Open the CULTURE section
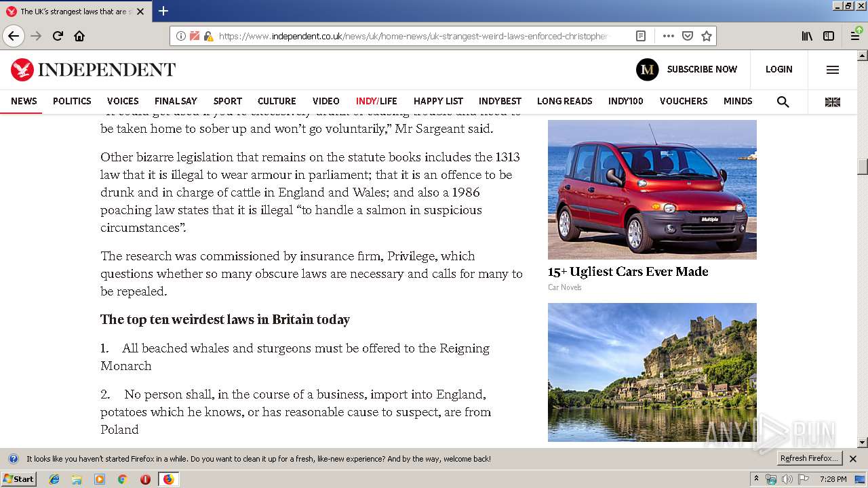The width and height of the screenshot is (868, 488). pyautogui.click(x=277, y=101)
